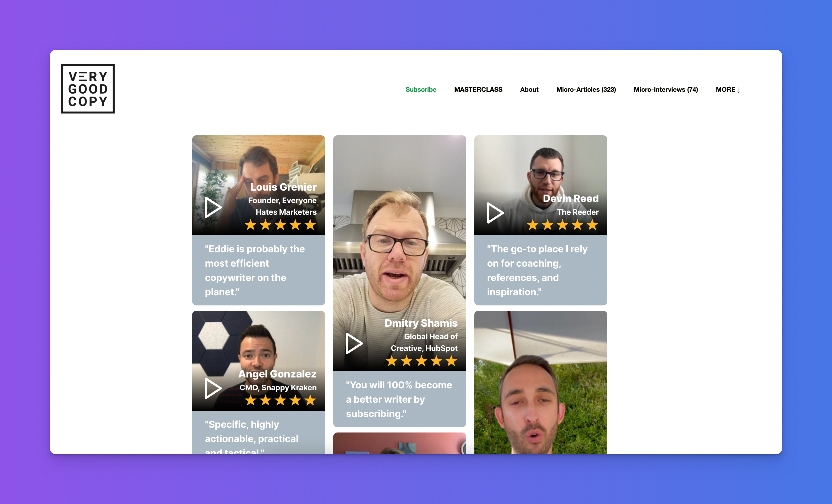Open the Subscribe link
The image size is (832, 504).
click(421, 90)
